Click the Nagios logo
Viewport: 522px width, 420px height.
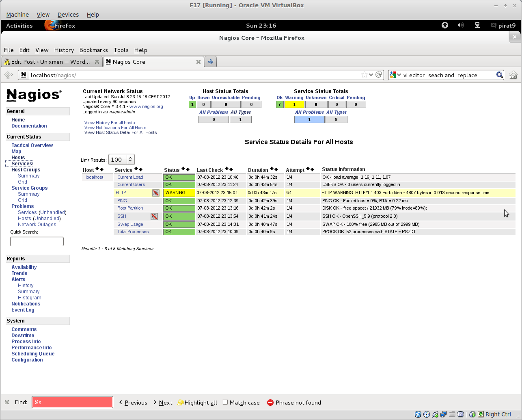click(x=34, y=95)
